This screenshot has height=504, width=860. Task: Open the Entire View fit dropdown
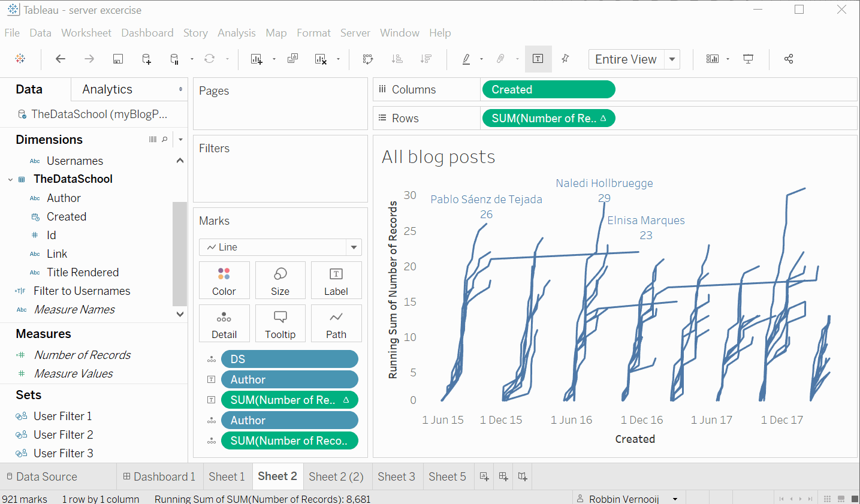[x=672, y=59]
